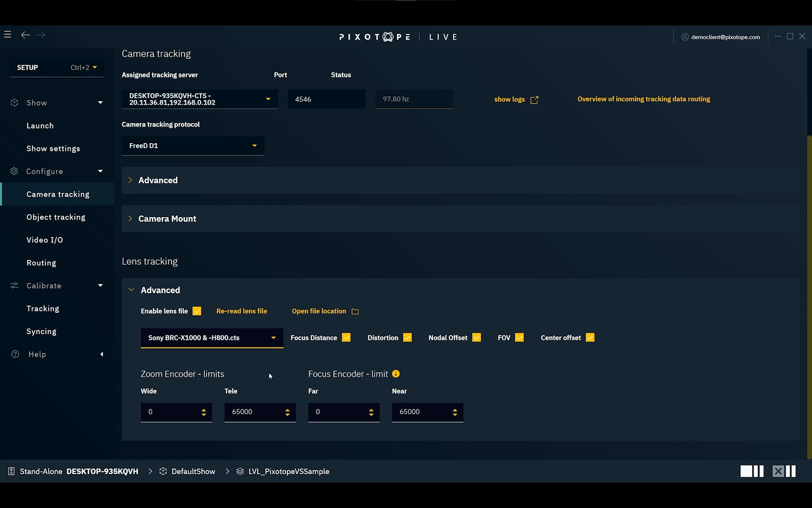Click the folder icon beside Open file location

[355, 312]
